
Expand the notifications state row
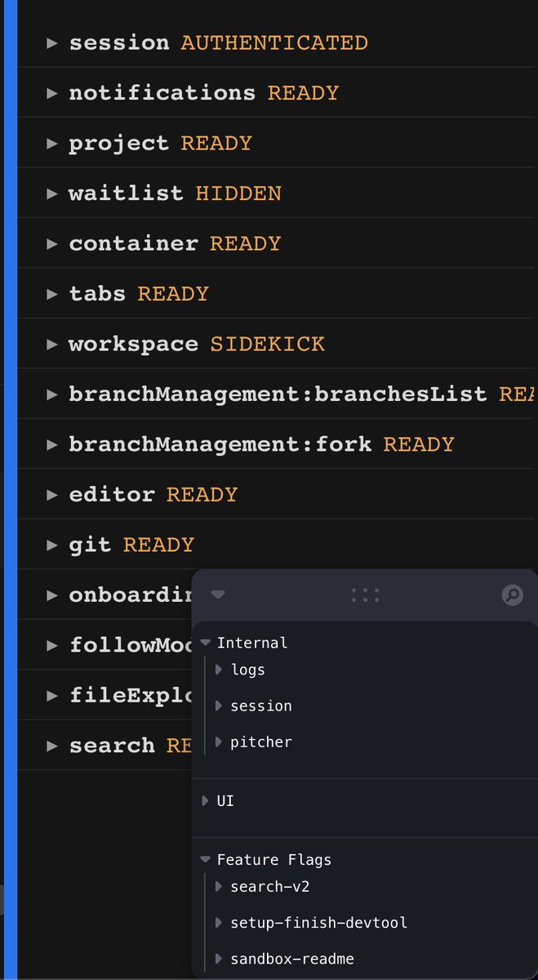[x=278, y=93]
